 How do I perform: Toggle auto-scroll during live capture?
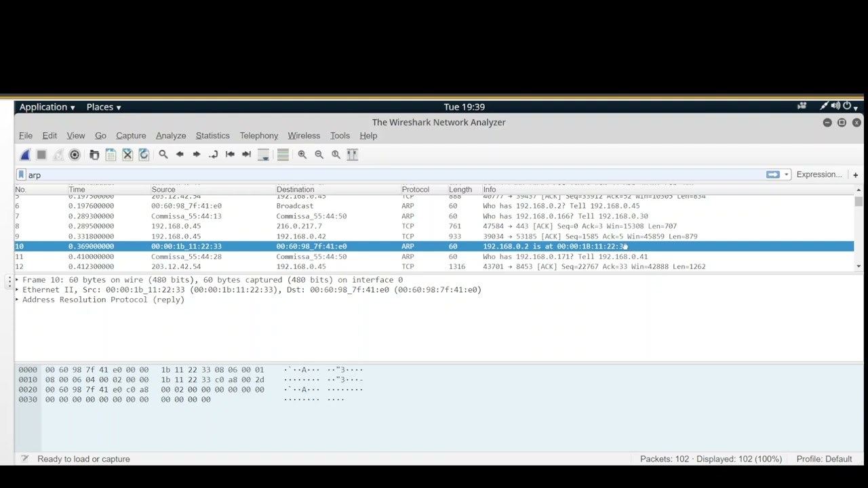[263, 155]
